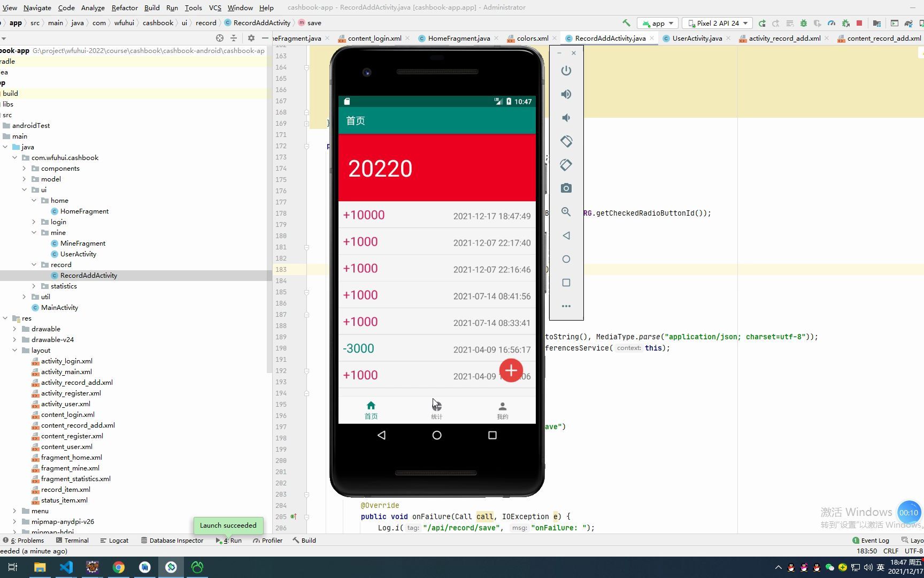Open File Explorer from the taskbar

40,567
